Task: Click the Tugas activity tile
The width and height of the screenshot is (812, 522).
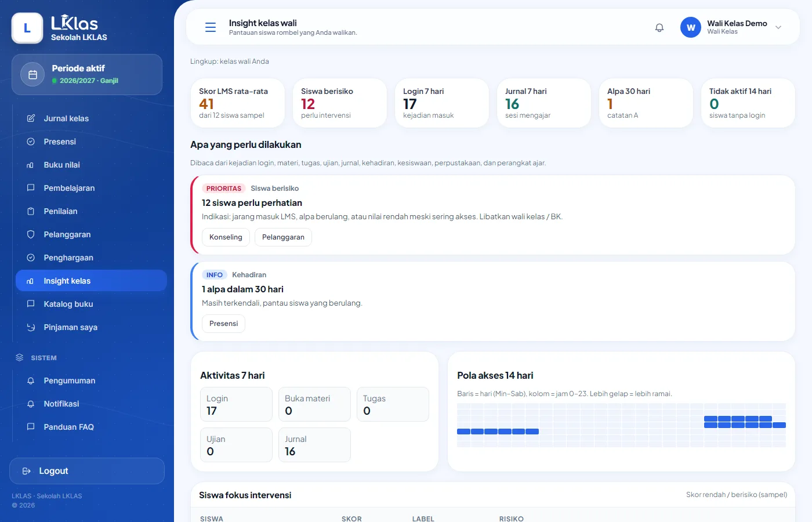Action: [x=393, y=404]
